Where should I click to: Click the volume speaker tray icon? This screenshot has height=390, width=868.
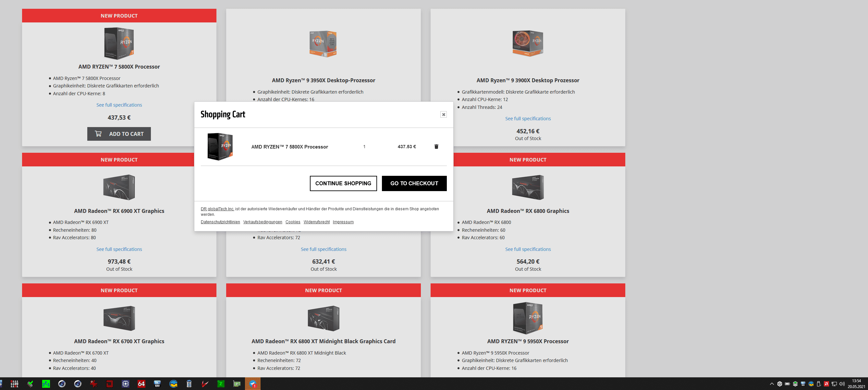pyautogui.click(x=842, y=383)
